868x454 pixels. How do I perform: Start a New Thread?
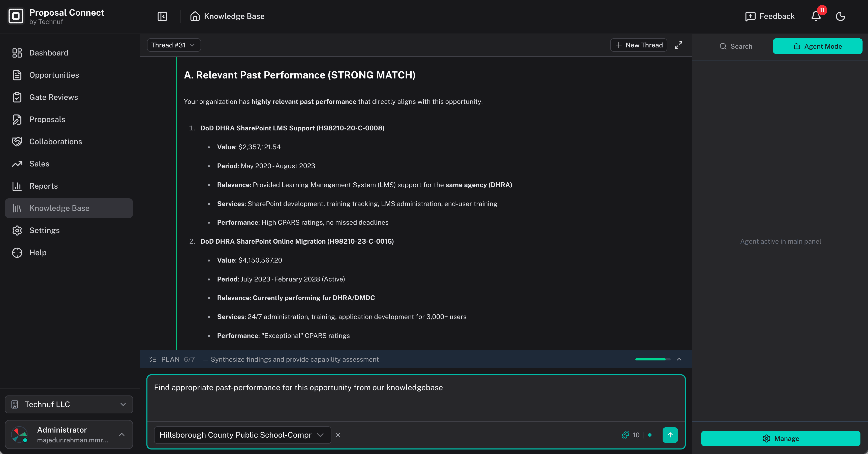click(639, 45)
